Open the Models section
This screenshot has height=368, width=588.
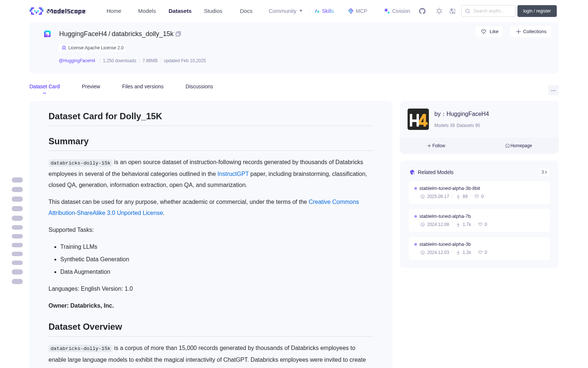(147, 11)
